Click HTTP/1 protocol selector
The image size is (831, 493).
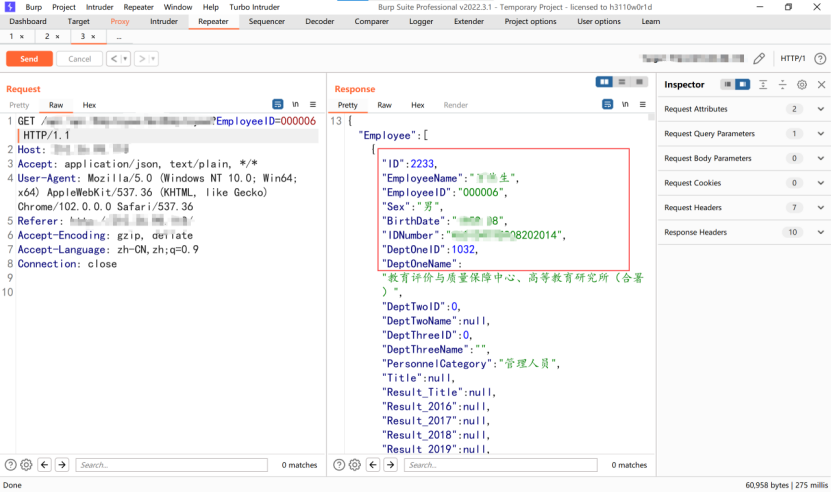click(x=793, y=58)
